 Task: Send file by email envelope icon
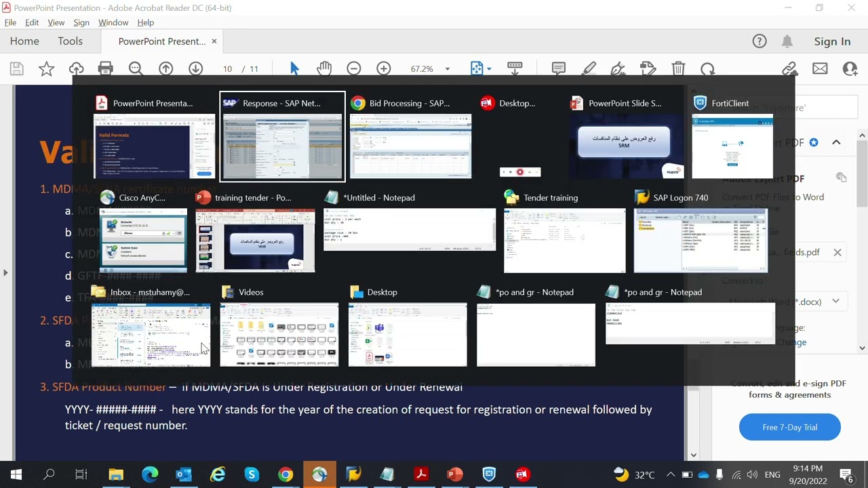820,68
